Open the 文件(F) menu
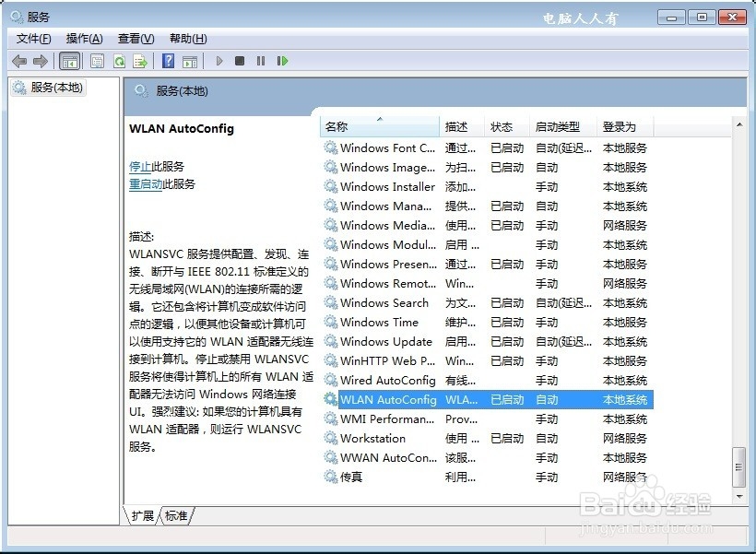This screenshot has width=756, height=554. pyautogui.click(x=34, y=39)
